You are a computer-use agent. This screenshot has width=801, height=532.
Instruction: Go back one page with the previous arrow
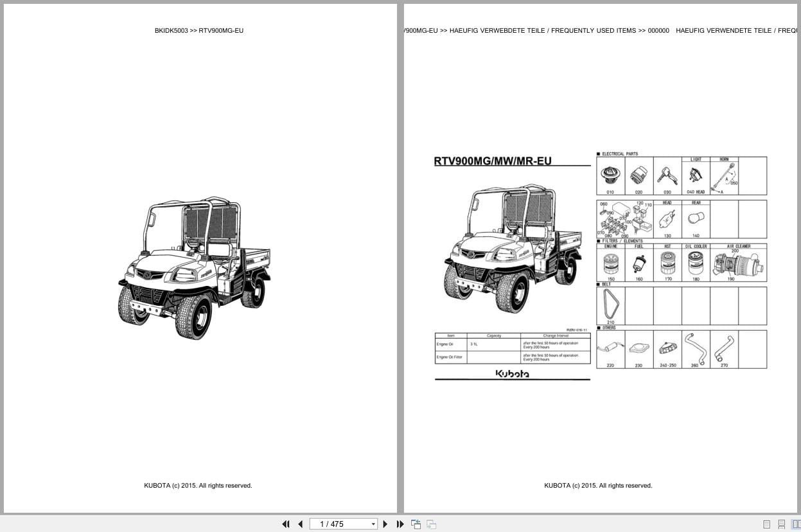click(301, 524)
